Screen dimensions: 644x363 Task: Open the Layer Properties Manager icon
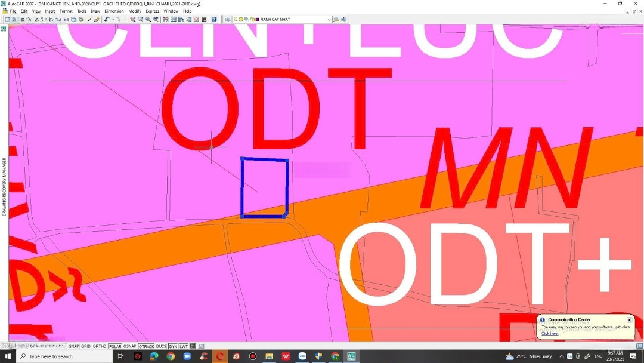point(228,20)
